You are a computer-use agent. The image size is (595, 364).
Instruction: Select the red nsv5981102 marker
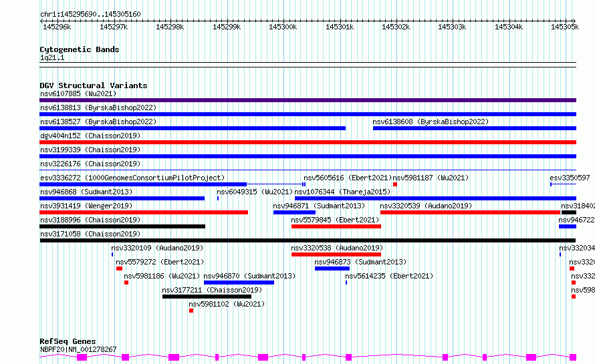[x=191, y=311]
